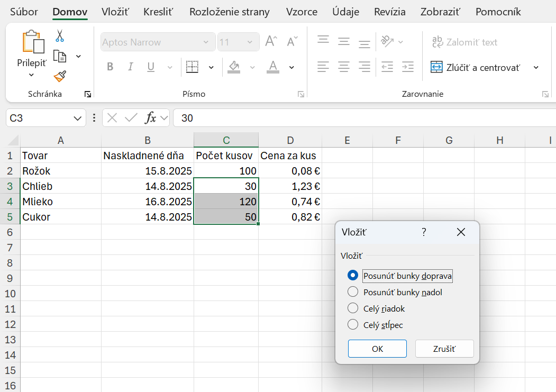Select row 2 header
This screenshot has height=392, width=556.
[10, 171]
